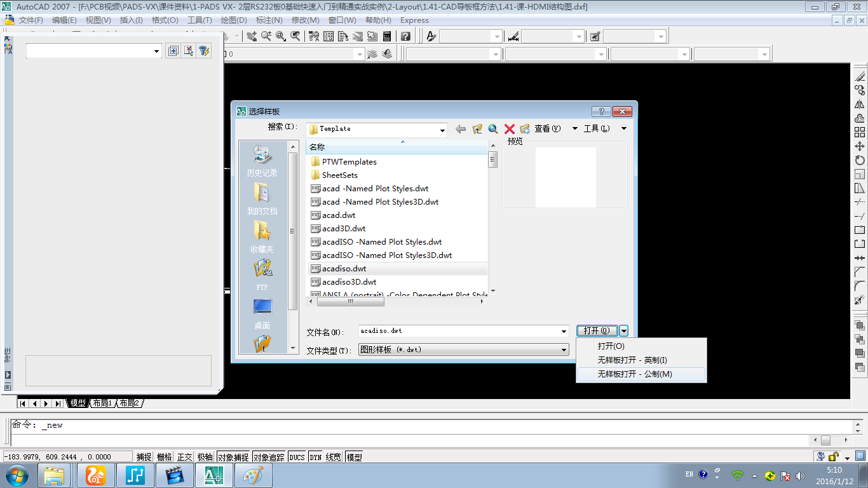Choose 打开(O) from the dropdown menu
The height and width of the screenshot is (488, 868).
pos(642,346)
